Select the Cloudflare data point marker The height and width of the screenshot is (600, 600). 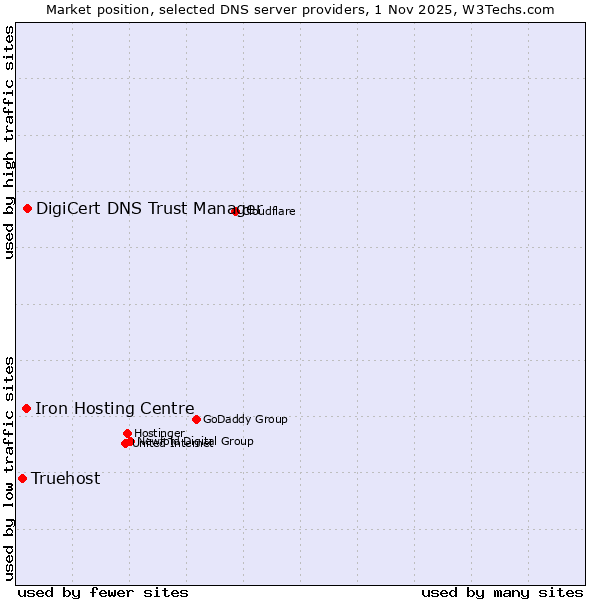[x=236, y=211]
